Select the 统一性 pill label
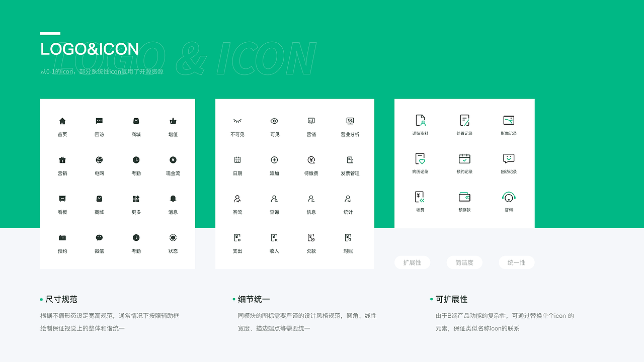Viewport: 644px width, 362px height. click(x=516, y=262)
